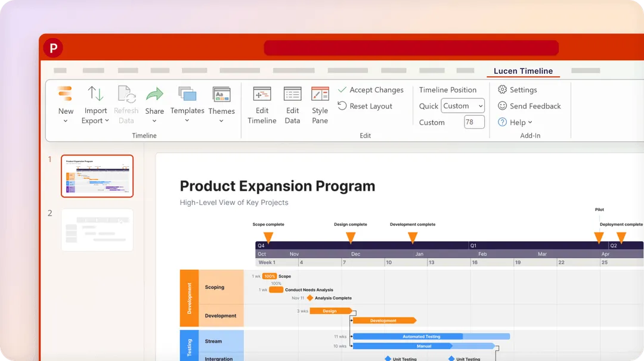Click the Reset Layout button label

point(371,106)
